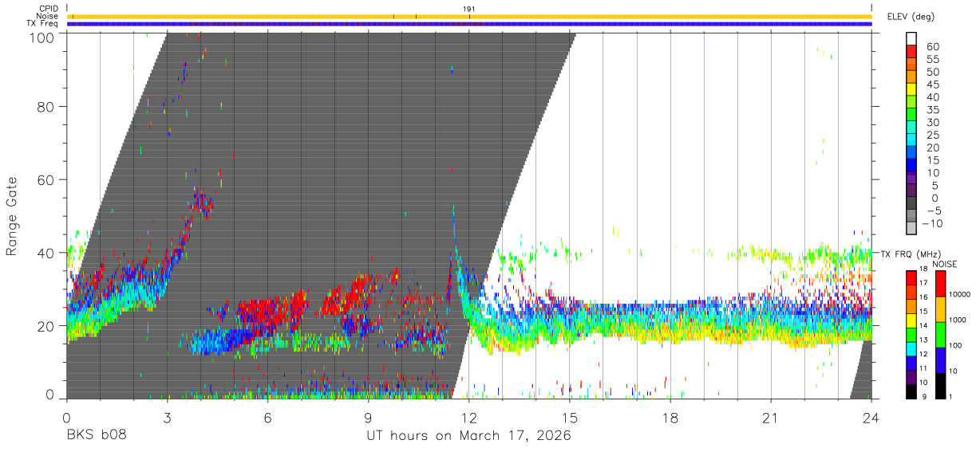Click ELEV scale value 25
The height and width of the screenshot is (452, 980).
(x=931, y=135)
